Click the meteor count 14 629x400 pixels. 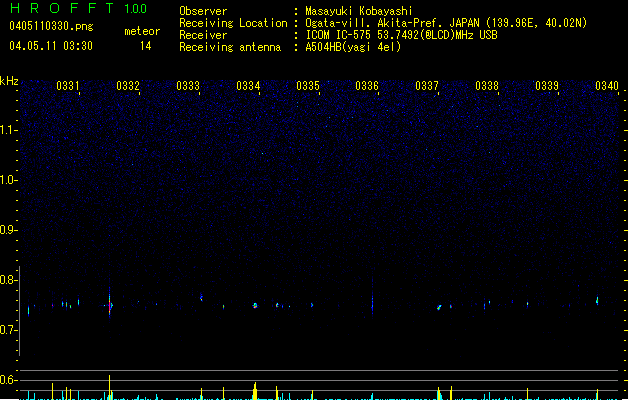[146, 46]
